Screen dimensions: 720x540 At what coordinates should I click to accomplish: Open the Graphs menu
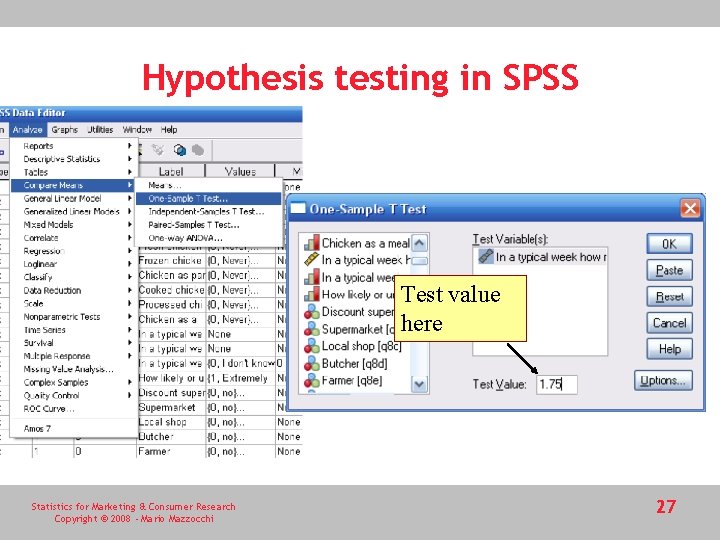[64, 130]
